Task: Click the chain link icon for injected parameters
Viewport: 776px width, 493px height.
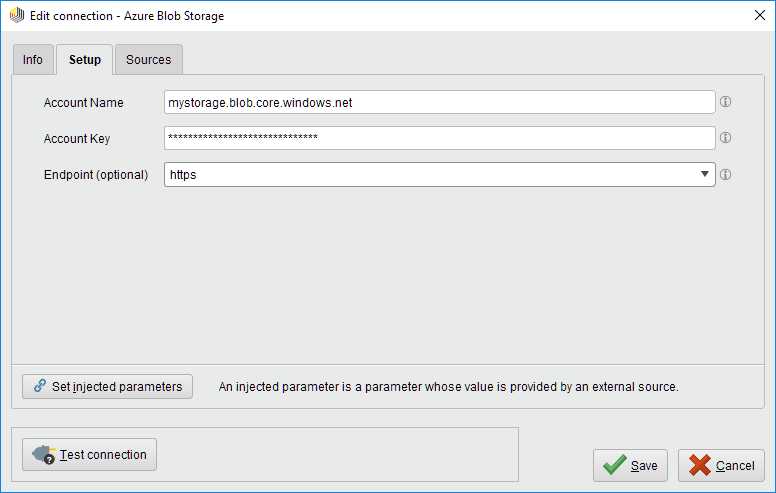Action: pos(40,386)
